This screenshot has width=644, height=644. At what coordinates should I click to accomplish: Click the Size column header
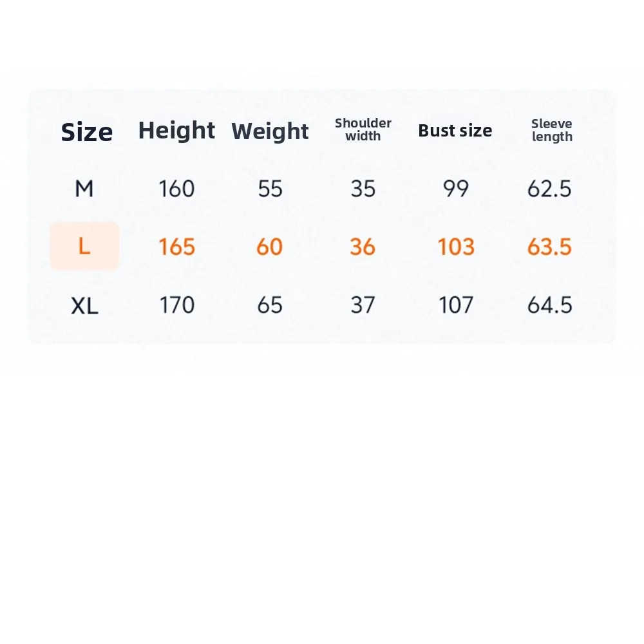click(x=87, y=132)
